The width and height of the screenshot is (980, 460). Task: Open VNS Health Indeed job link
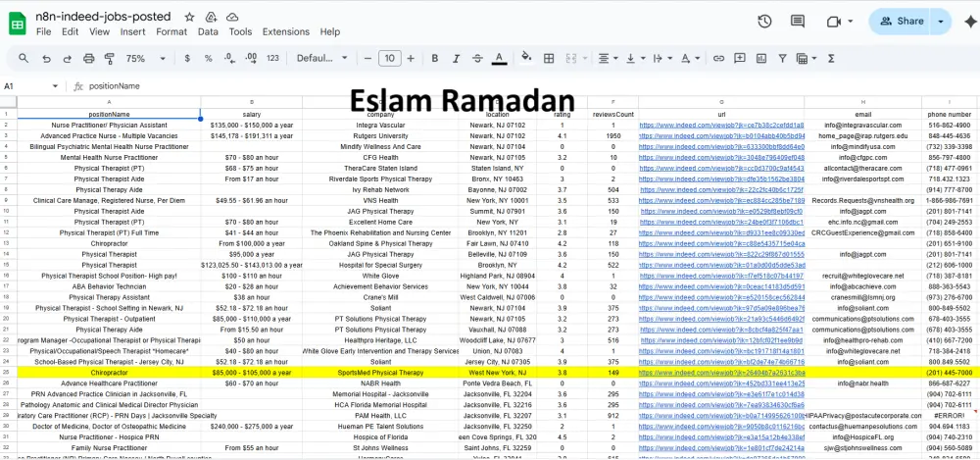(721, 201)
